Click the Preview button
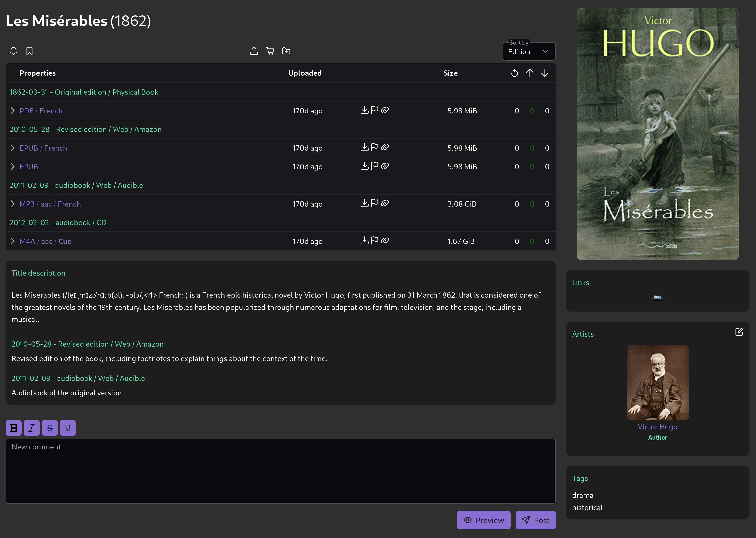The width and height of the screenshot is (756, 538). [x=484, y=520]
